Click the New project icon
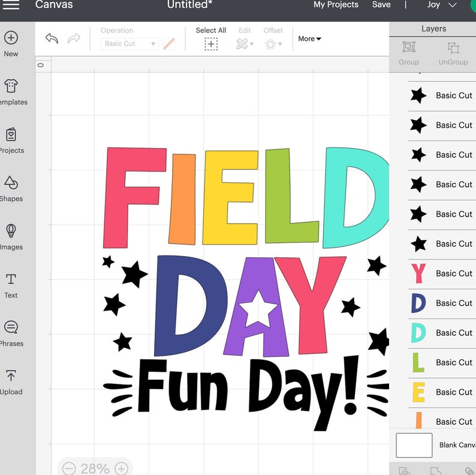Image resolution: width=476 pixels, height=475 pixels. click(11, 38)
